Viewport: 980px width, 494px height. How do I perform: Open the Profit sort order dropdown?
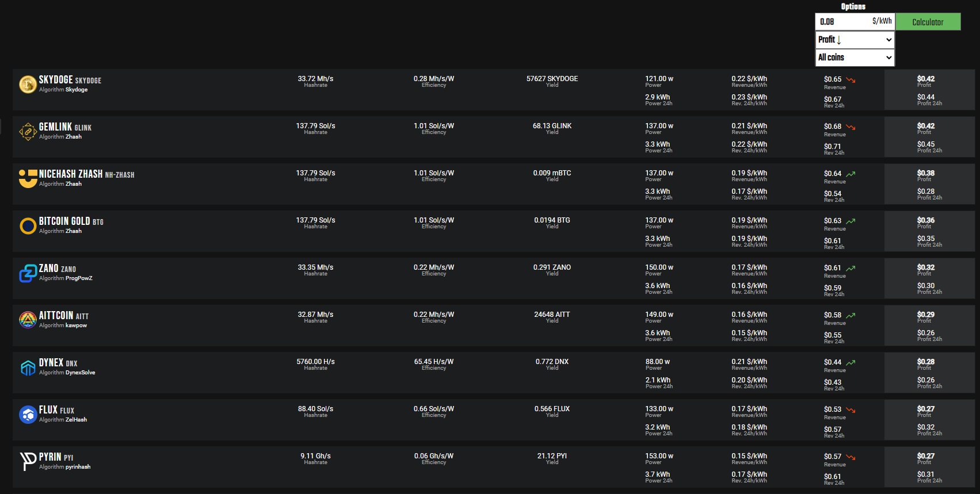click(855, 40)
